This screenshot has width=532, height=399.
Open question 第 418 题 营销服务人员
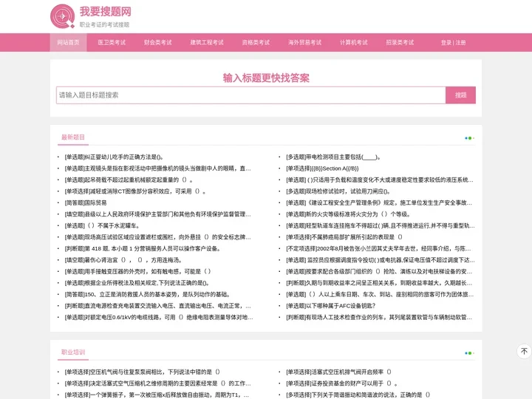pos(143,249)
